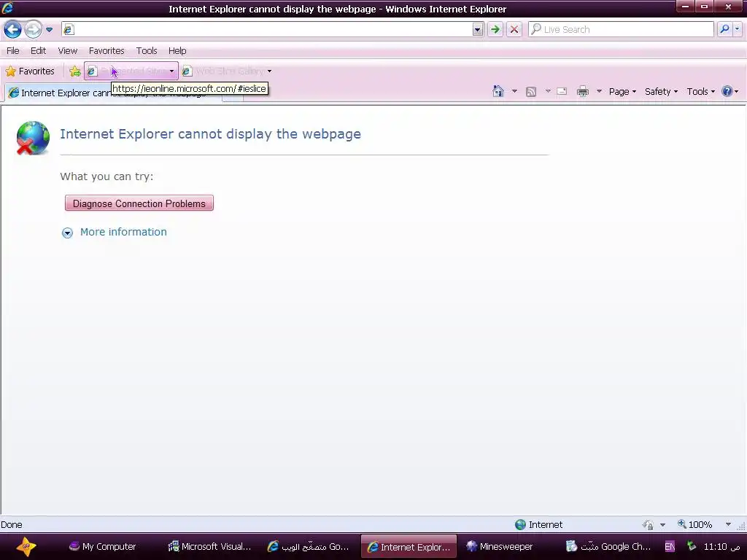The height and width of the screenshot is (560, 747).
Task: Open the Web Slice Gallery item
Action: pos(223,71)
